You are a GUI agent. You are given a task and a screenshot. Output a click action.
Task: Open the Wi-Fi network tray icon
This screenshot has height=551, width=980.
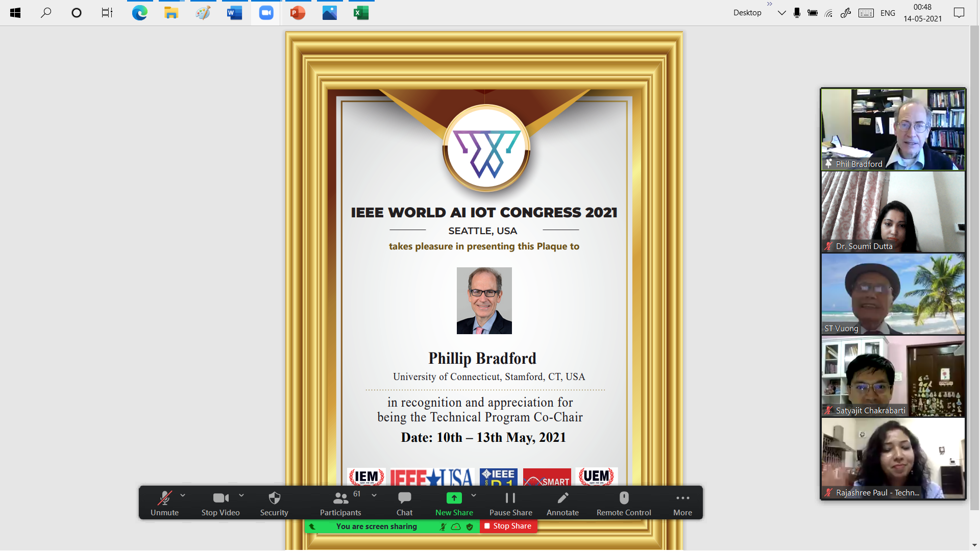[829, 13]
